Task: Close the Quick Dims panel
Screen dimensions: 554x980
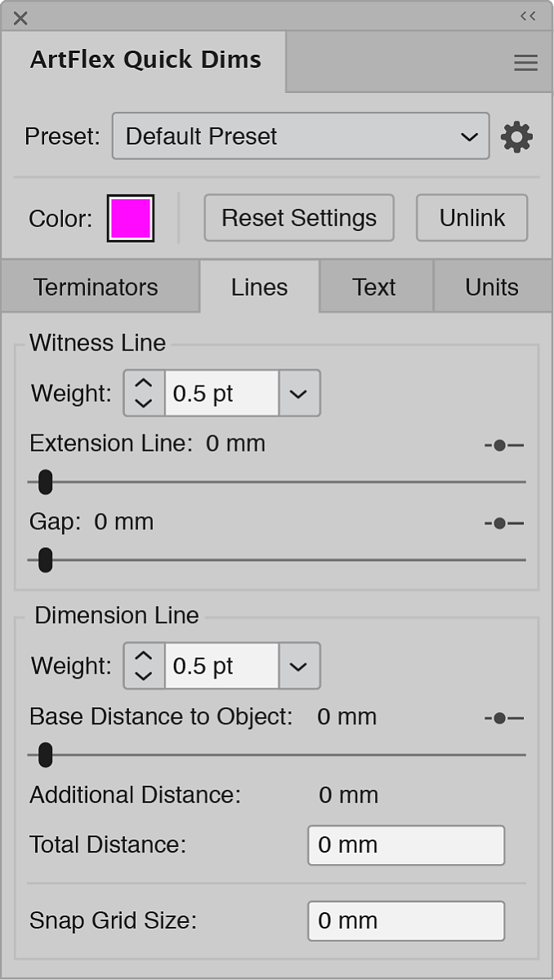Action: (20, 18)
